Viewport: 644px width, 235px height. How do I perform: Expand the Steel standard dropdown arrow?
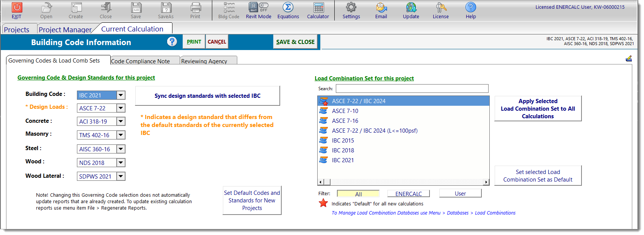coord(121,149)
